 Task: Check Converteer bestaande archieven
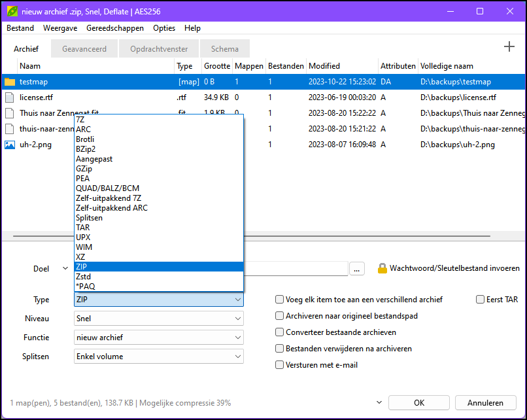point(280,332)
